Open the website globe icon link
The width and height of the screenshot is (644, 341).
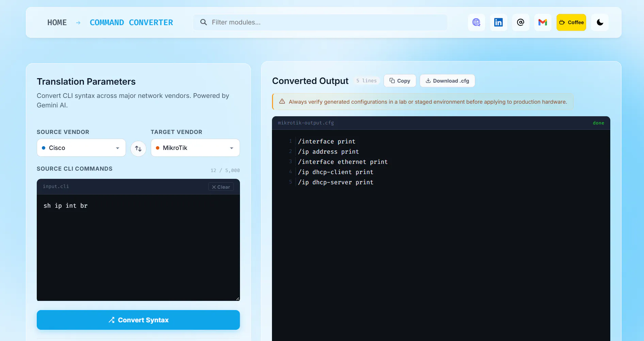pyautogui.click(x=476, y=22)
